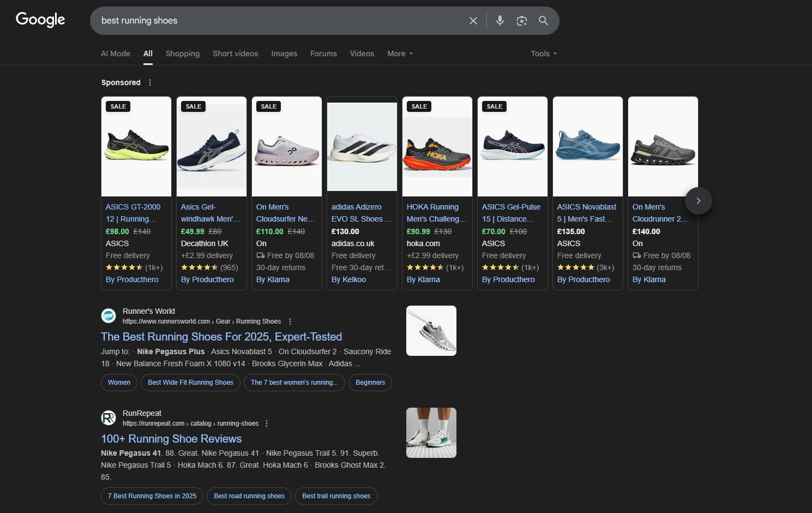
Task: Click the Women sitelink chip
Action: (119, 383)
